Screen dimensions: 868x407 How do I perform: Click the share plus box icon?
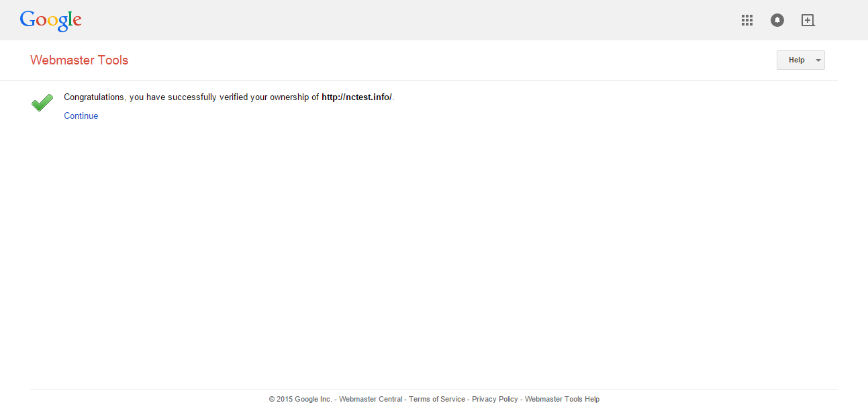click(x=808, y=20)
